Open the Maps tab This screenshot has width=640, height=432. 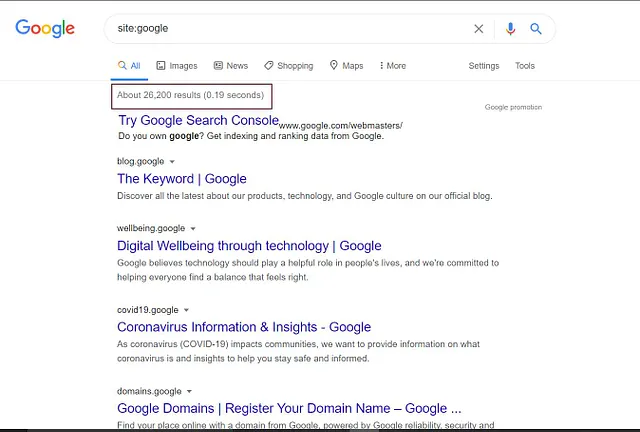347,66
